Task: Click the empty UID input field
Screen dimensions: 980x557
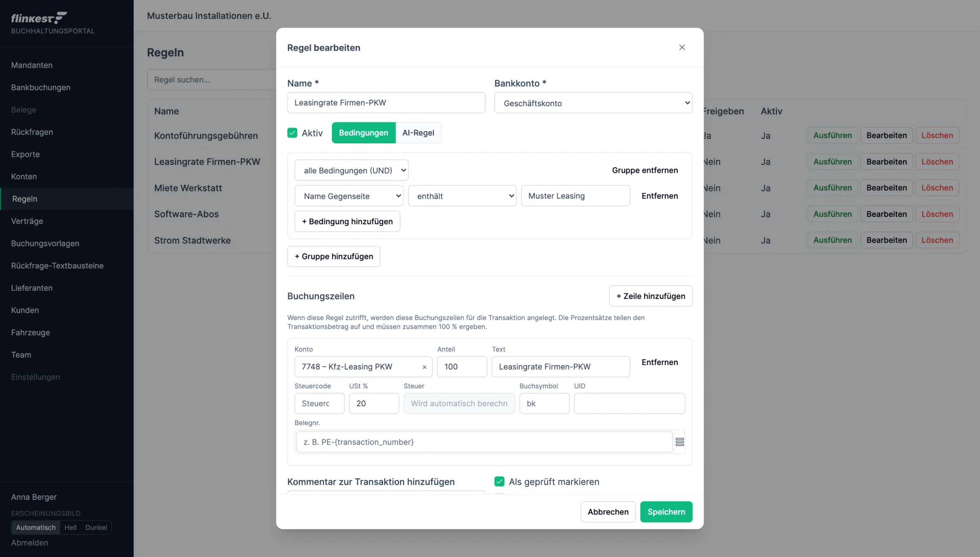Action: [630, 403]
